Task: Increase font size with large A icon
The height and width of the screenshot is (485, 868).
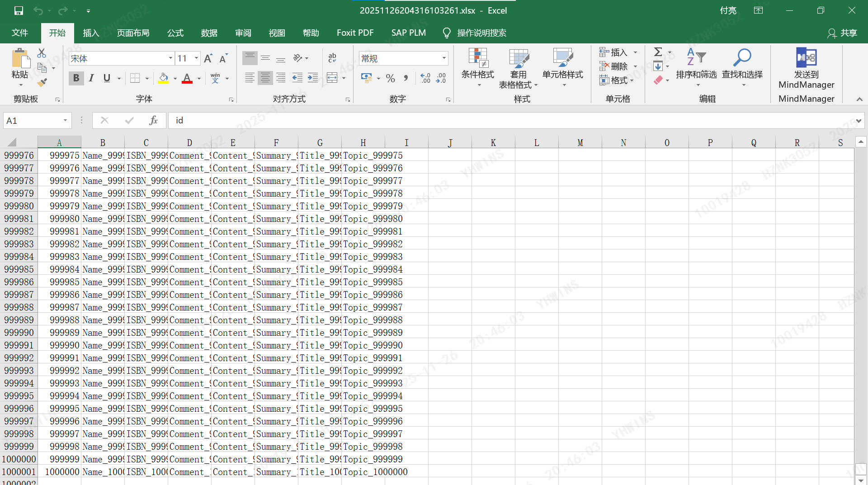Action: [208, 58]
